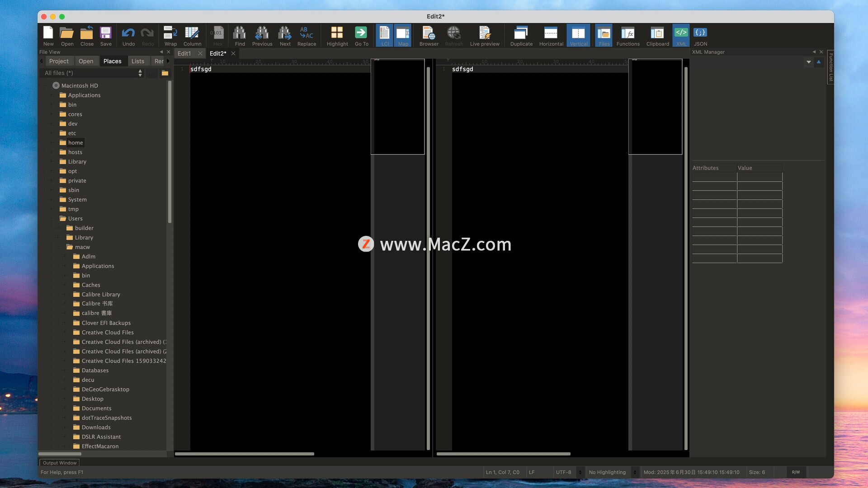Screen dimensions: 868x488
Task: Open the Output Window
Action: pyautogui.click(x=59, y=463)
